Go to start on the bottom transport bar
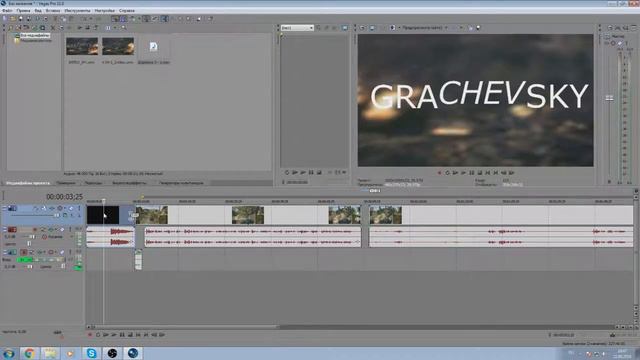 (x=138, y=335)
